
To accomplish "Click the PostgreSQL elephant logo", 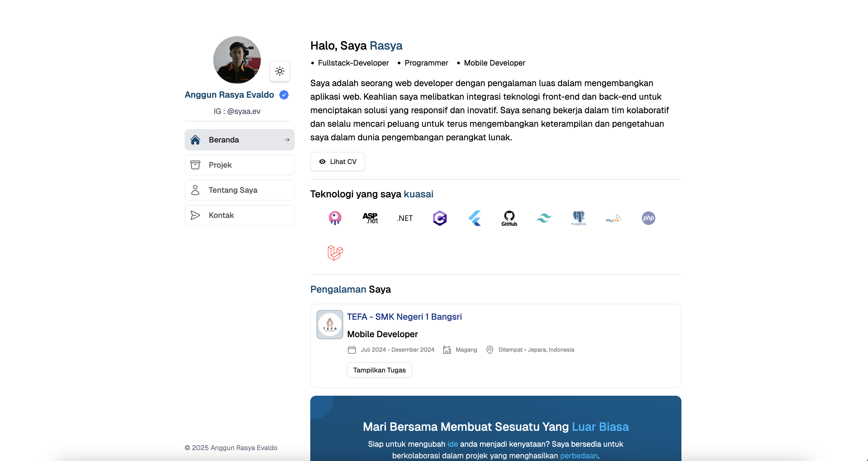I will 579,218.
